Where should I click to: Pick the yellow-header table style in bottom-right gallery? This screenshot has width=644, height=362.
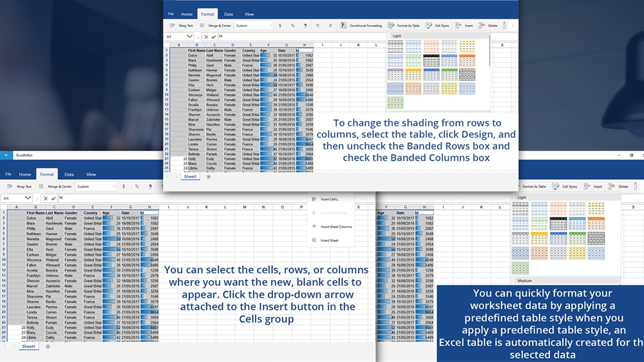tap(539, 238)
